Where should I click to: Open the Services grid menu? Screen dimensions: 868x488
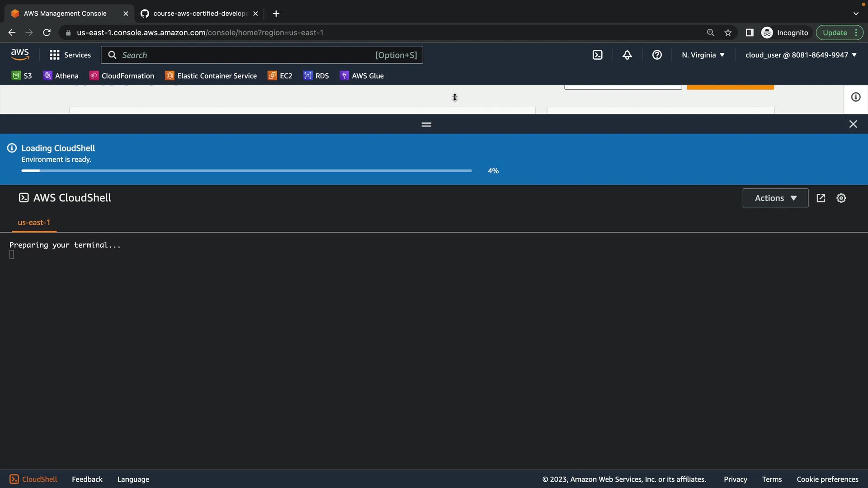(x=70, y=55)
